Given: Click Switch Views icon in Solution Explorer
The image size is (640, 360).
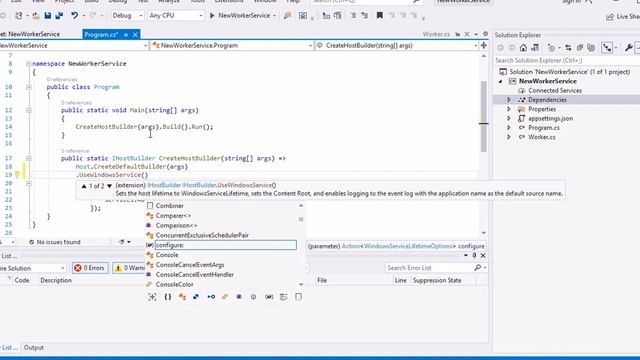Looking at the screenshot, I should pyautogui.click(x=535, y=48).
